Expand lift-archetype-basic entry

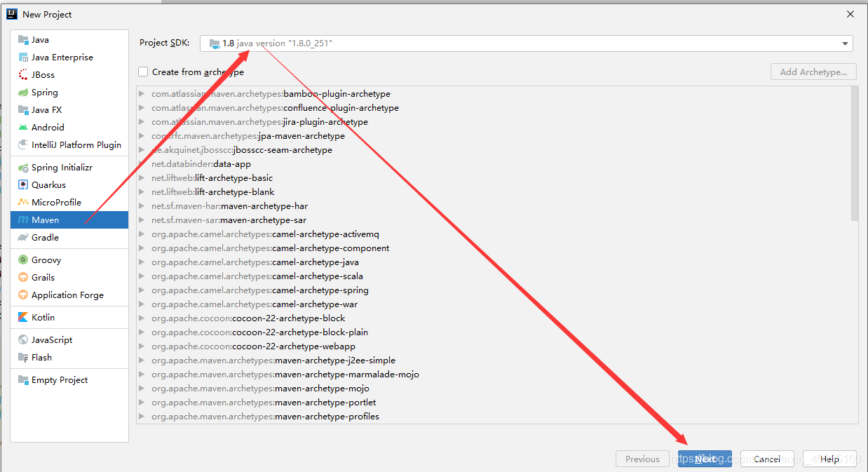(x=142, y=178)
